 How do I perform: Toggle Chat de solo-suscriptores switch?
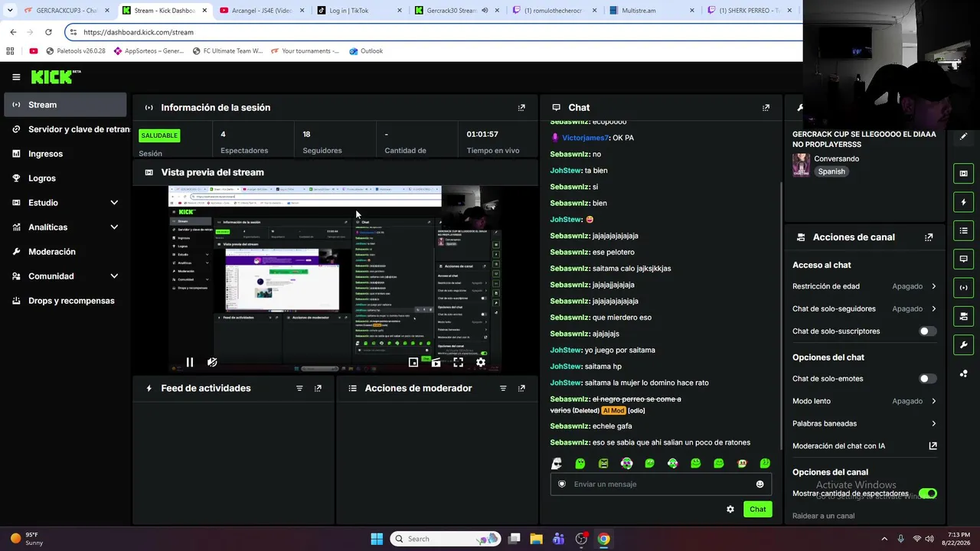coord(927,331)
